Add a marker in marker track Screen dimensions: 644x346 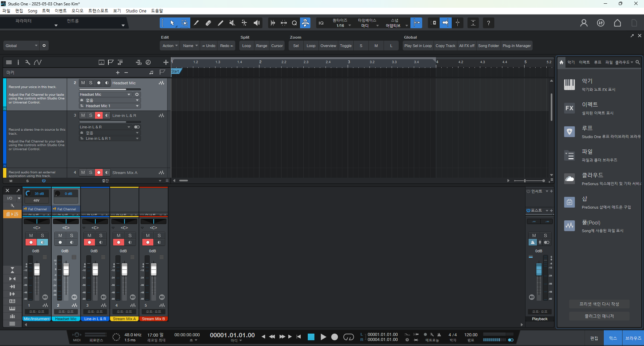click(118, 73)
